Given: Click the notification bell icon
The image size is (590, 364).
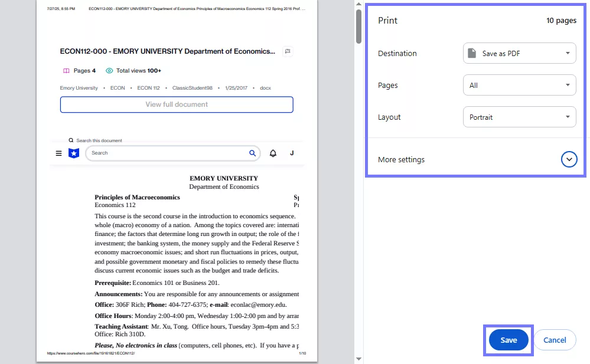Looking at the screenshot, I should pyautogui.click(x=273, y=153).
